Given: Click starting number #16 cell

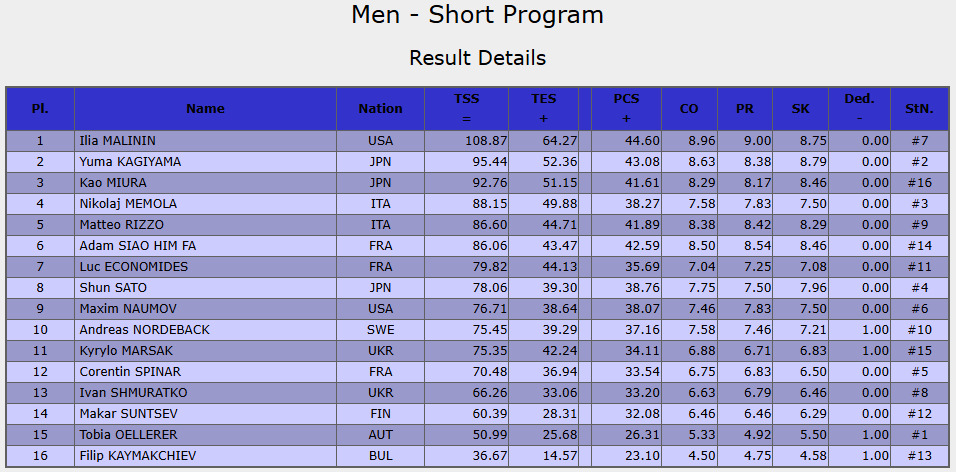Looking at the screenshot, I should [x=919, y=183].
